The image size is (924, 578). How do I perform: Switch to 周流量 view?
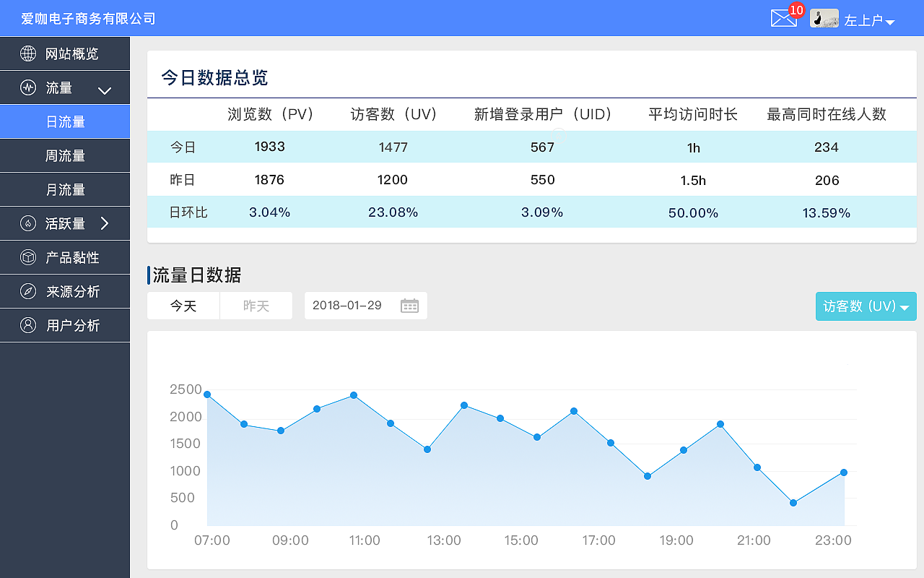(65, 155)
